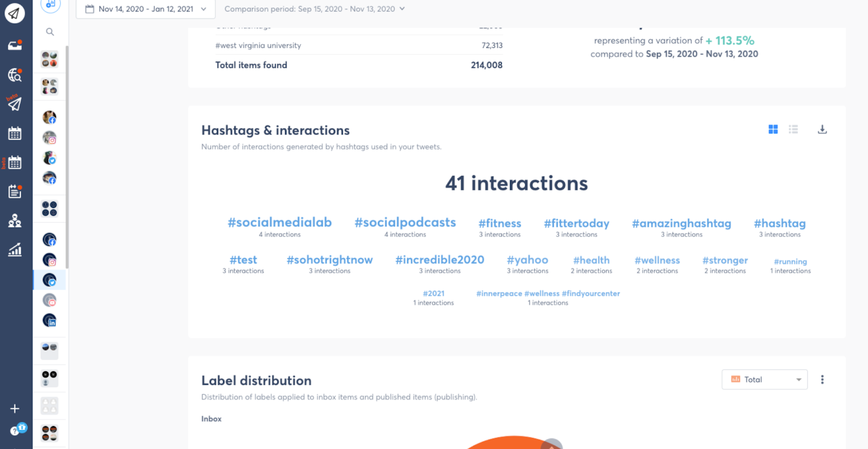Viewport: 868px width, 449px height.
Task: Open the Label distribution three-dot menu
Action: (x=822, y=380)
